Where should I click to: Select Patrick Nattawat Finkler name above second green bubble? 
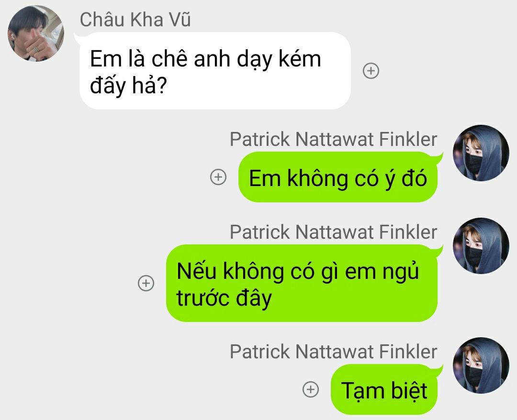(x=333, y=232)
